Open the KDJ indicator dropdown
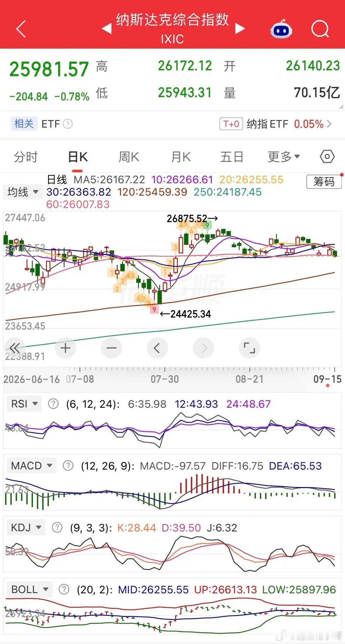This screenshot has height=644, width=345. pos(26,528)
